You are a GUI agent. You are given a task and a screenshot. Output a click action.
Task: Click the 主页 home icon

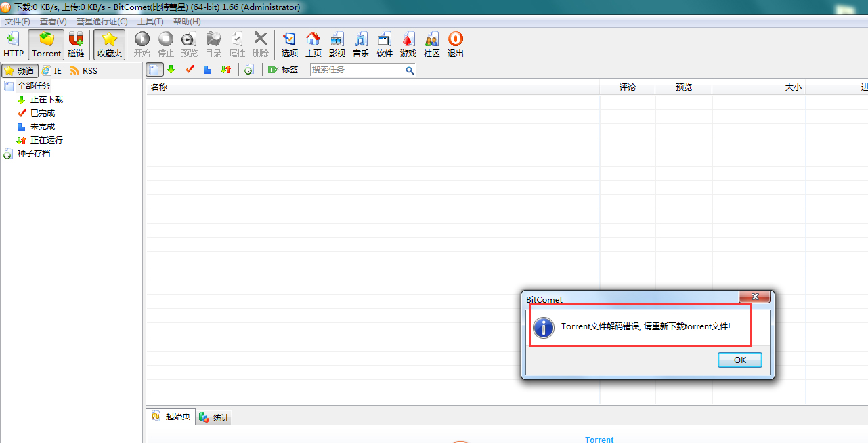pyautogui.click(x=313, y=44)
